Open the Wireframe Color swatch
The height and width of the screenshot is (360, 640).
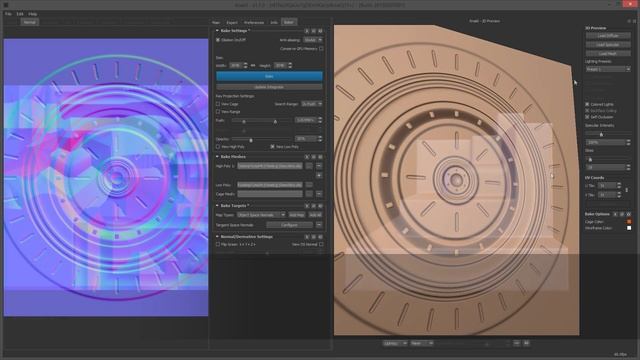(x=629, y=228)
